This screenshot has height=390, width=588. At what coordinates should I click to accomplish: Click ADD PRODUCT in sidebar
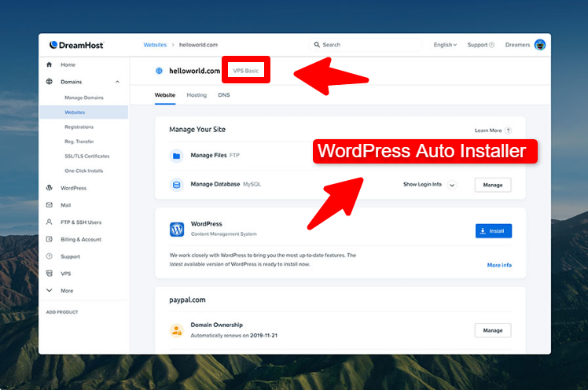pos(62,312)
